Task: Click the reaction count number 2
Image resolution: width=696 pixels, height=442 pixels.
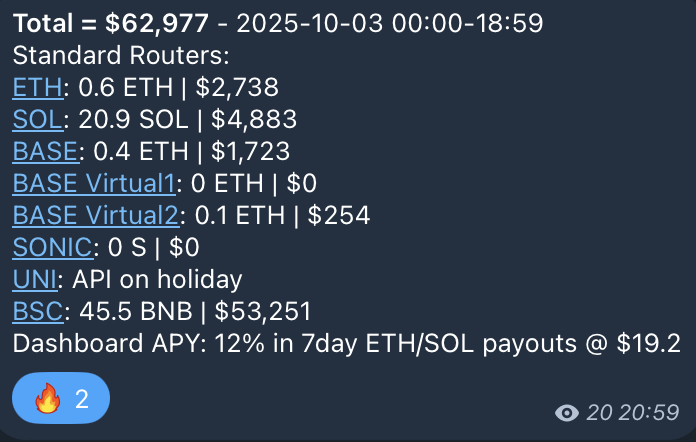Action: pos(82,400)
